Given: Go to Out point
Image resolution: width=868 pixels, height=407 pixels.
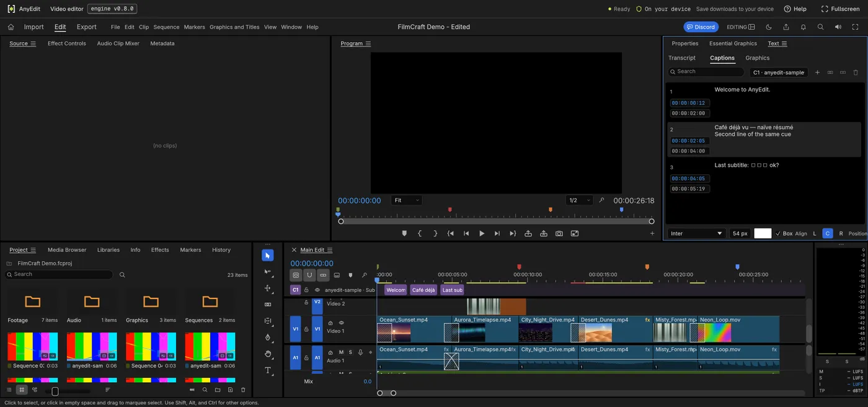Looking at the screenshot, I should 513,233.
